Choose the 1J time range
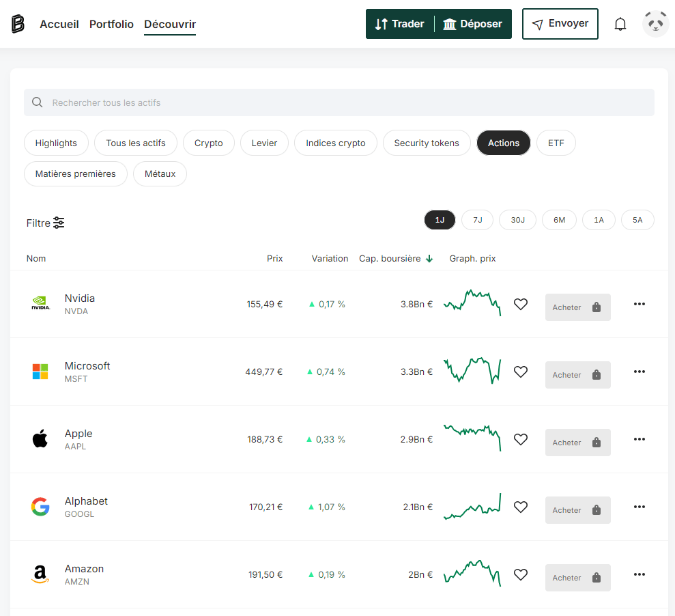675x616 pixels. click(440, 220)
